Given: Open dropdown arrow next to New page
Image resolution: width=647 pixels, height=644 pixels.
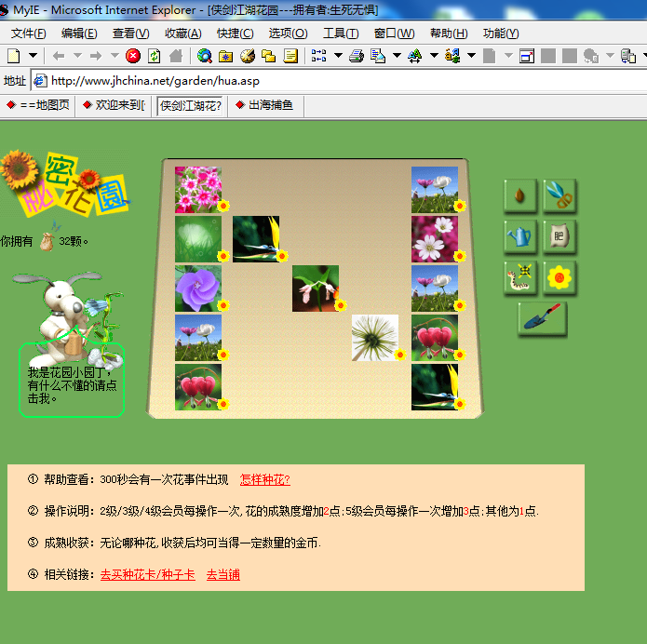Looking at the screenshot, I should (x=33, y=55).
